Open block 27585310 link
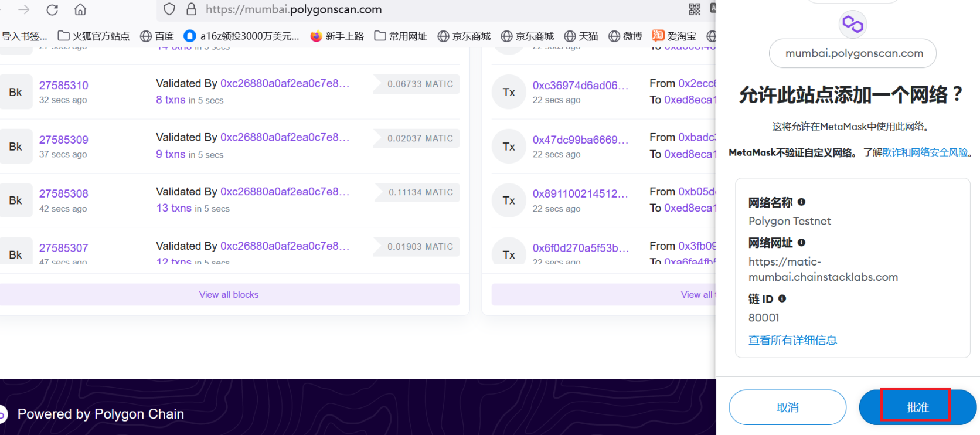The width and height of the screenshot is (980, 435). (x=64, y=86)
